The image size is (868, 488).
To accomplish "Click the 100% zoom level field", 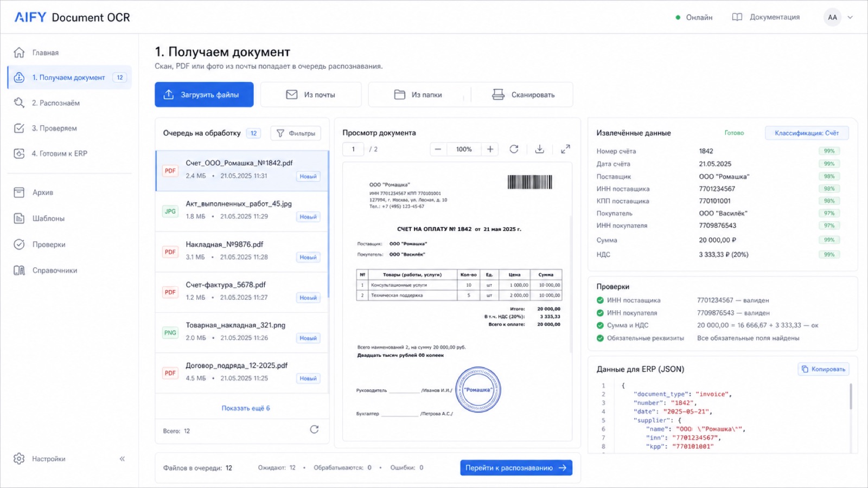I will click(464, 149).
